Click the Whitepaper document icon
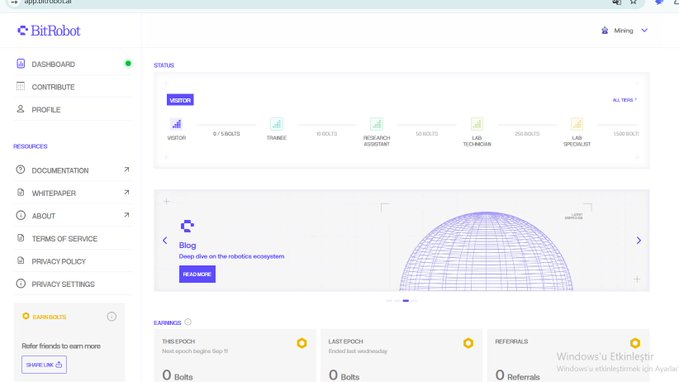 point(20,192)
